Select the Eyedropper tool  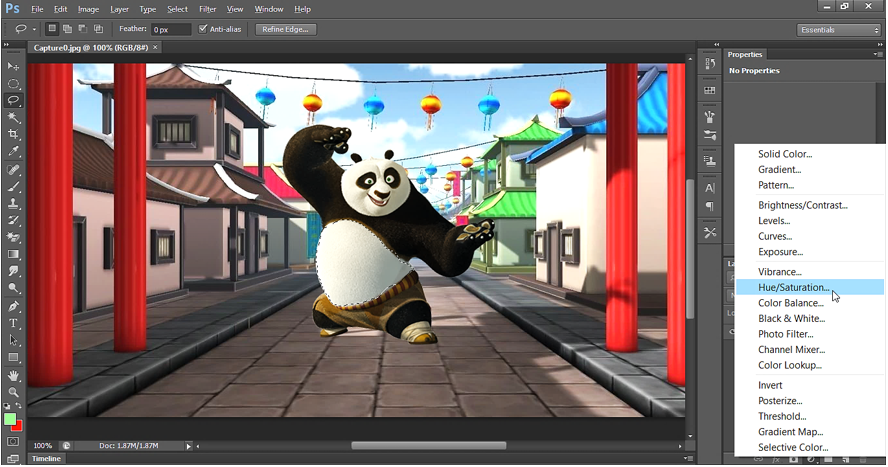point(13,151)
